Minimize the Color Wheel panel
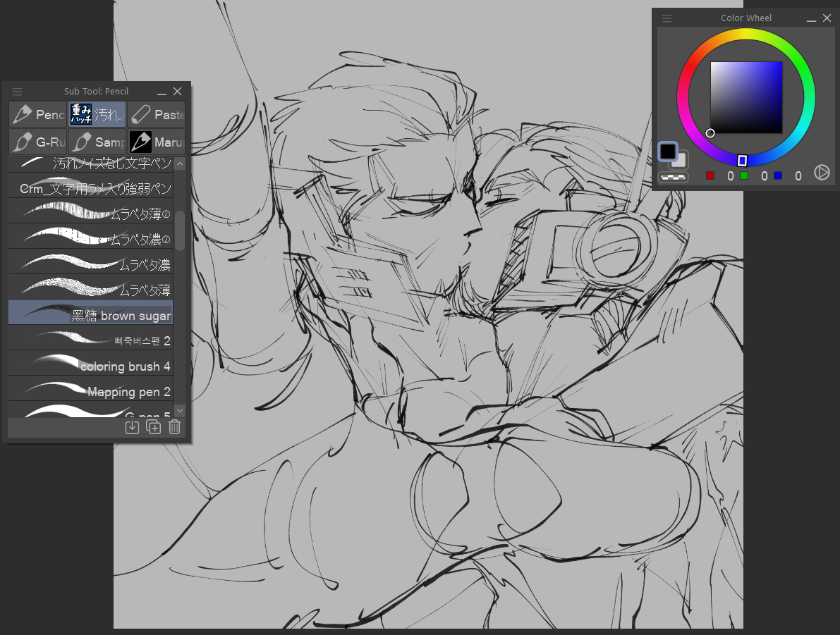The height and width of the screenshot is (635, 840). coord(812,18)
